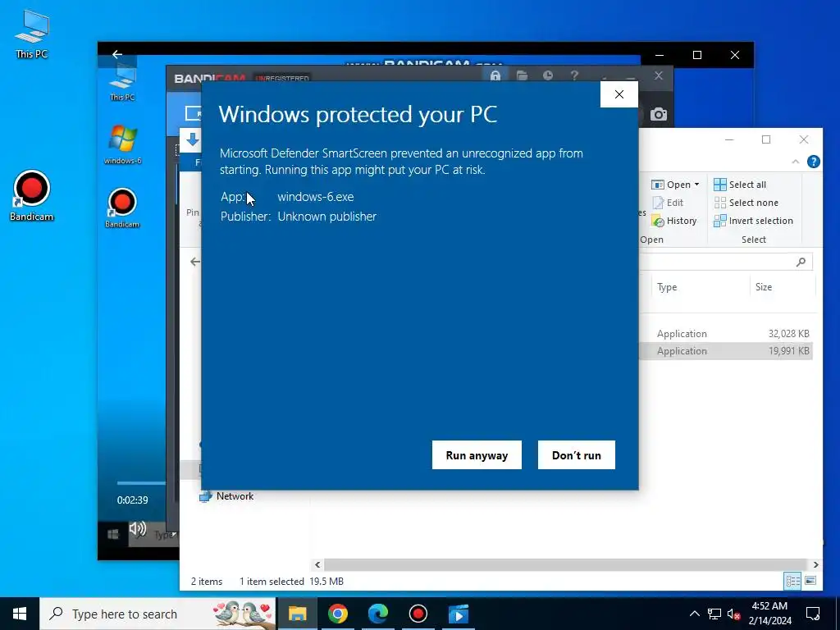Open the notification center icon

click(x=813, y=614)
